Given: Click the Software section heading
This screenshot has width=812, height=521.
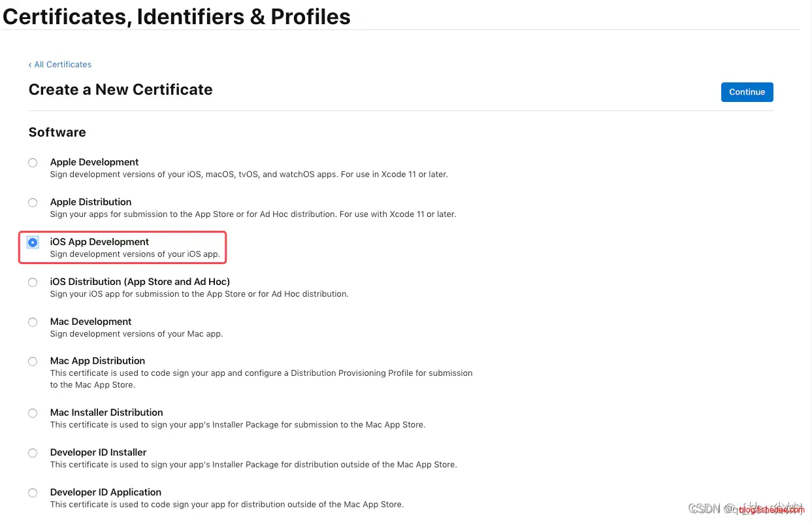Looking at the screenshot, I should (x=57, y=132).
